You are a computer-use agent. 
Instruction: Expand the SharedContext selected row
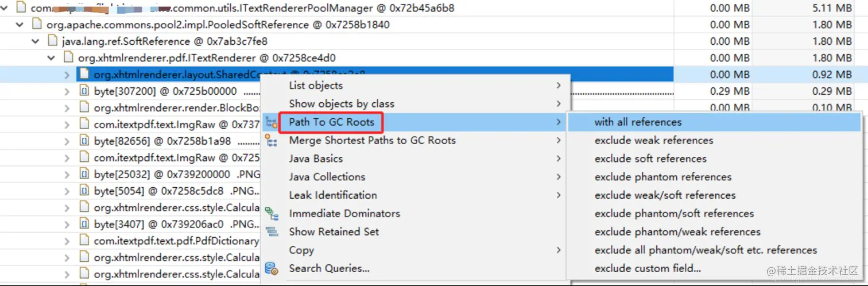tap(67, 75)
